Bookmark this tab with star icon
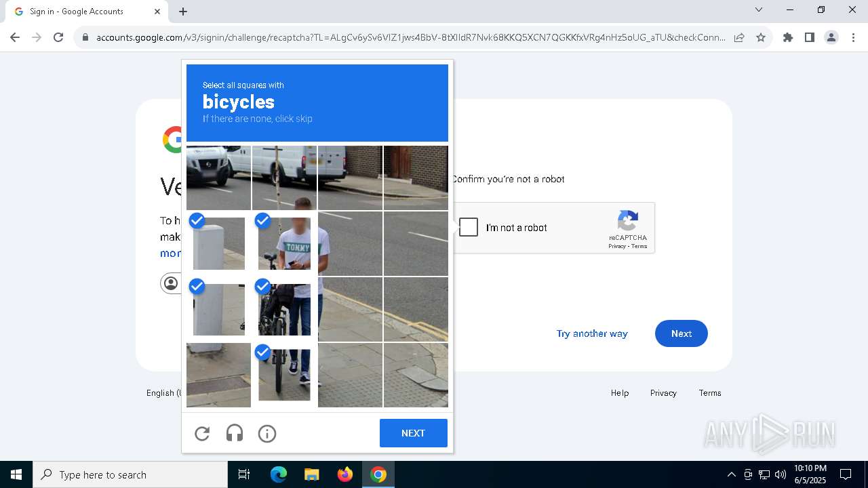The width and height of the screenshot is (868, 488). pos(761,37)
